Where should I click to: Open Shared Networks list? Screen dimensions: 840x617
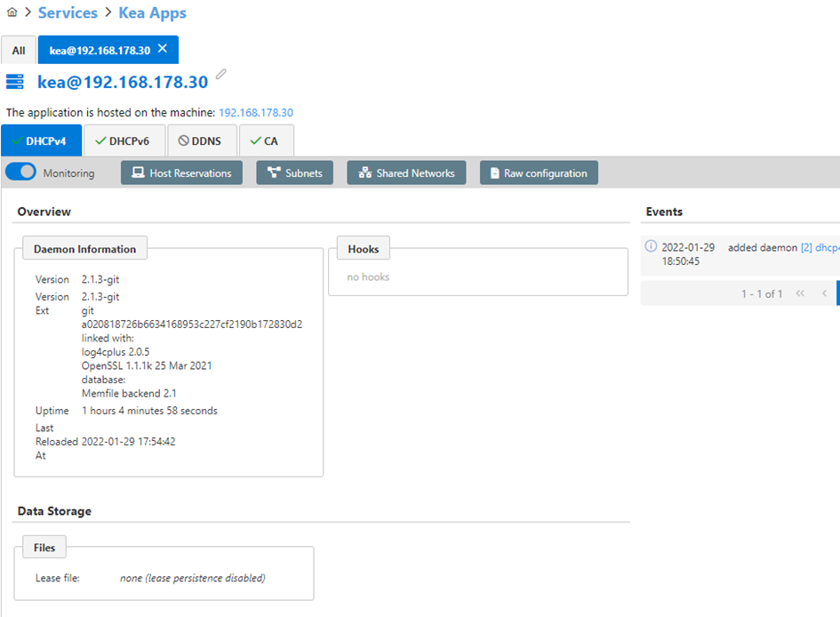(406, 172)
